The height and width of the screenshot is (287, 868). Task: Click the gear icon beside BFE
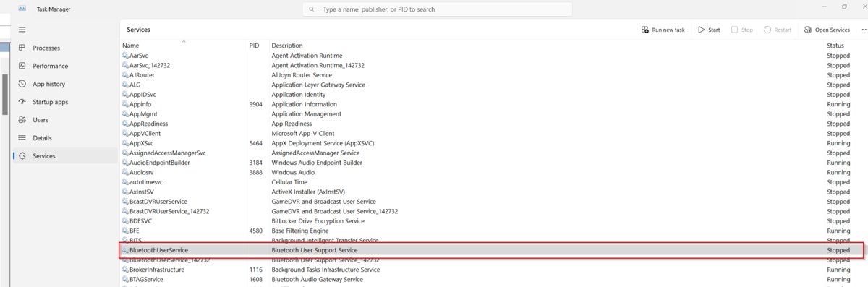(126, 231)
